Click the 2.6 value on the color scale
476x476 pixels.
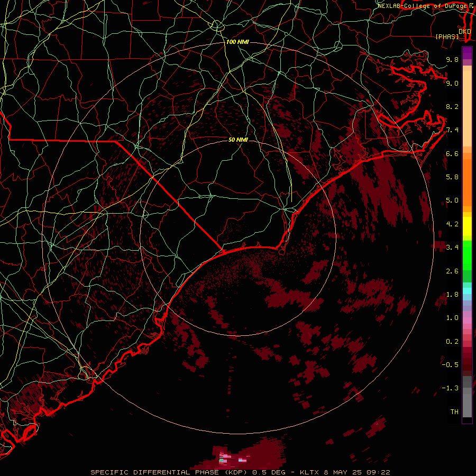pyautogui.click(x=452, y=271)
